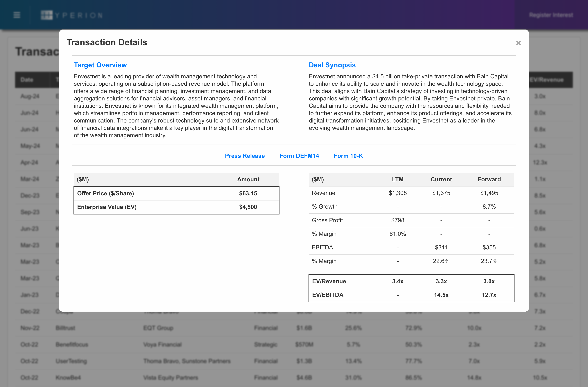Select the Benefitfocus row in background table
588x387 pixels.
pyautogui.click(x=294, y=345)
